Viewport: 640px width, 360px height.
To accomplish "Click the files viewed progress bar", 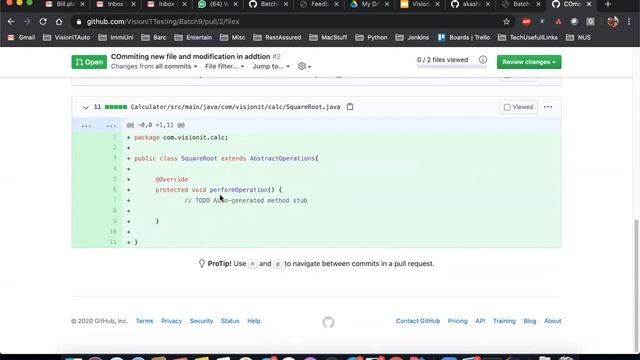I will pos(452,66).
